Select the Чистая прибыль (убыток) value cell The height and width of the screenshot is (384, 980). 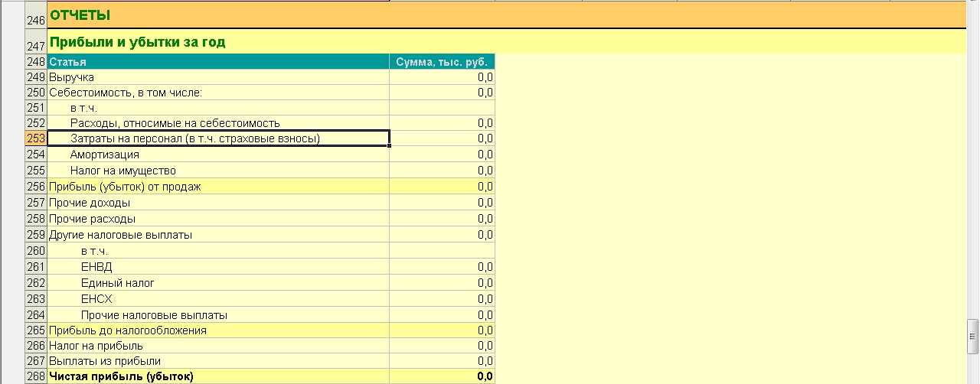[442, 376]
